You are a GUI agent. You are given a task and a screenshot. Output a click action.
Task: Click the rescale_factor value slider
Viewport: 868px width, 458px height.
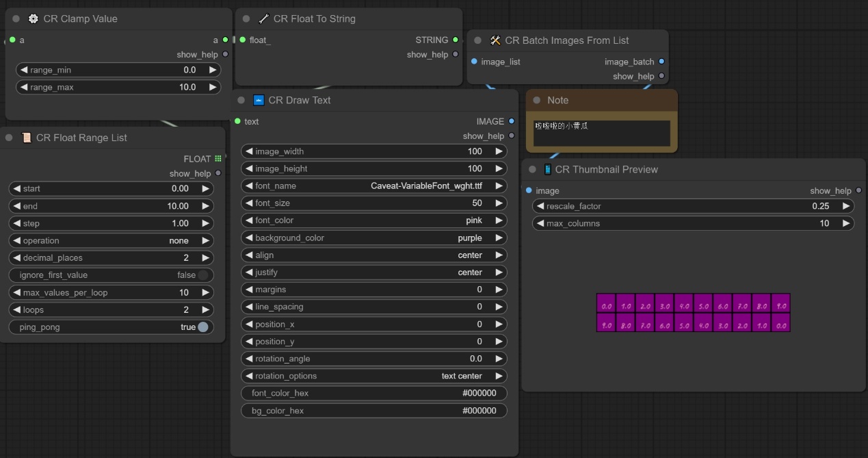click(x=693, y=206)
